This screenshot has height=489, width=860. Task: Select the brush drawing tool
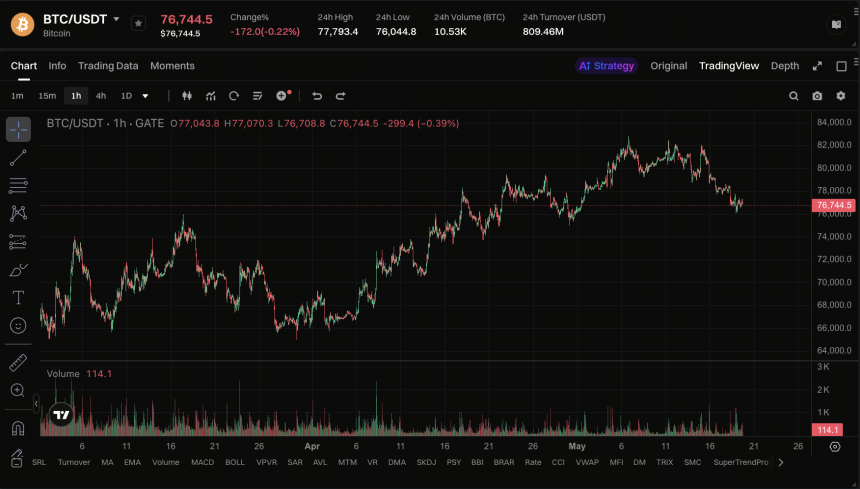[x=18, y=270]
